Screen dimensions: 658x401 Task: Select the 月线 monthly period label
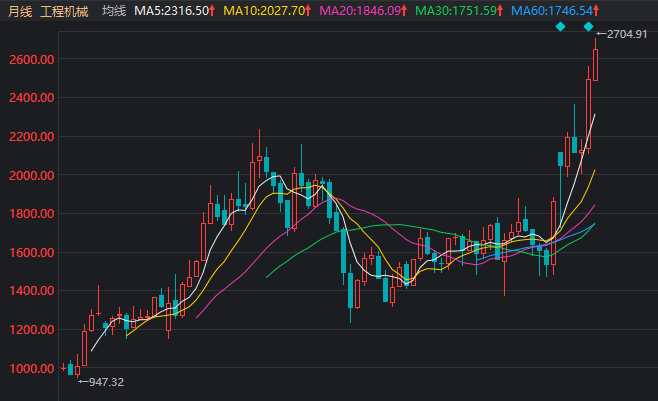point(19,10)
